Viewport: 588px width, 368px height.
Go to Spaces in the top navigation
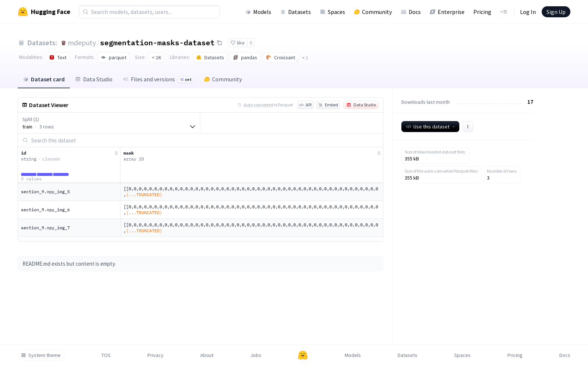(x=332, y=12)
